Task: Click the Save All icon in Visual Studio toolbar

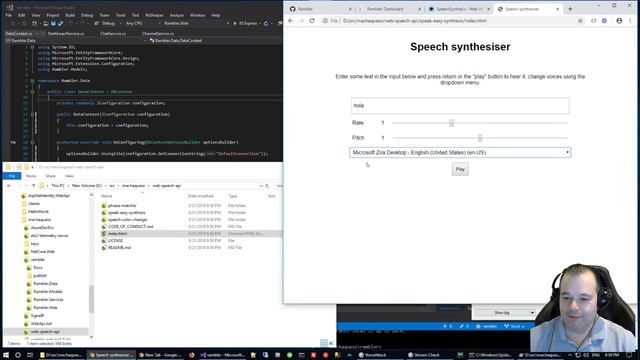Action: pos(61,24)
